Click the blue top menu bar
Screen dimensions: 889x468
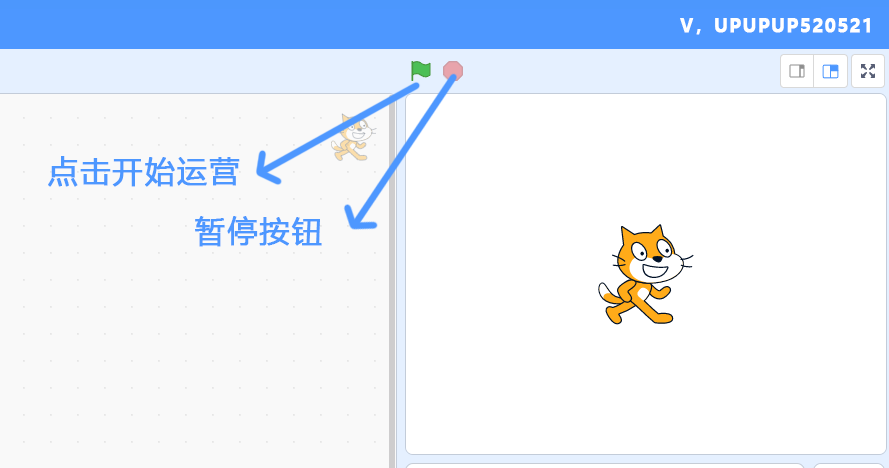(x=340, y=24)
